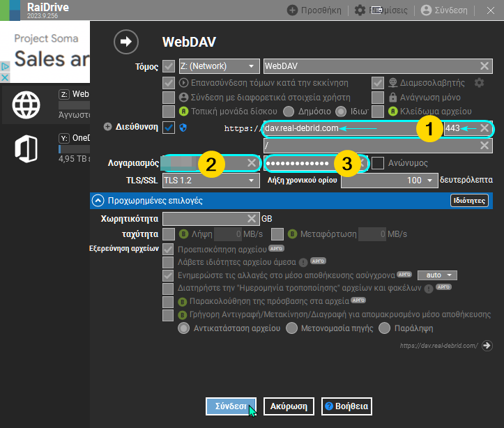Enable Γρήγορη Αντιγραφή/Μετακίνηση/Διαγραφή checkbox
This screenshot has height=428, width=504.
(168, 315)
